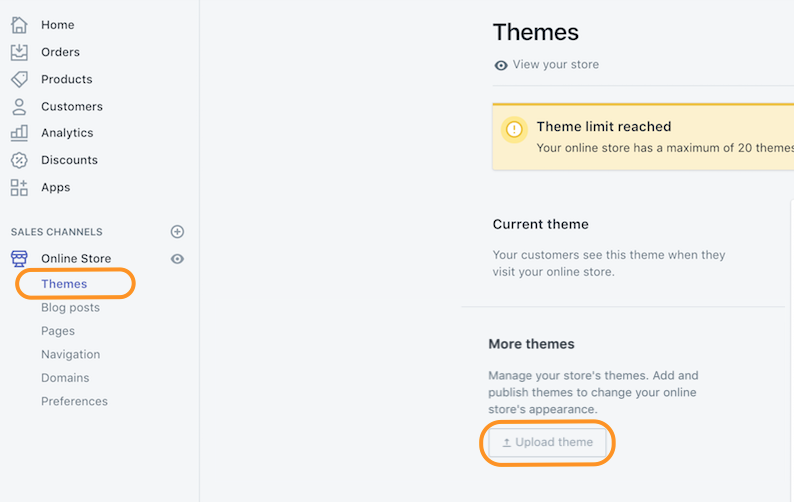Click the Products tag icon
This screenshot has height=502, width=794.
pyautogui.click(x=19, y=79)
